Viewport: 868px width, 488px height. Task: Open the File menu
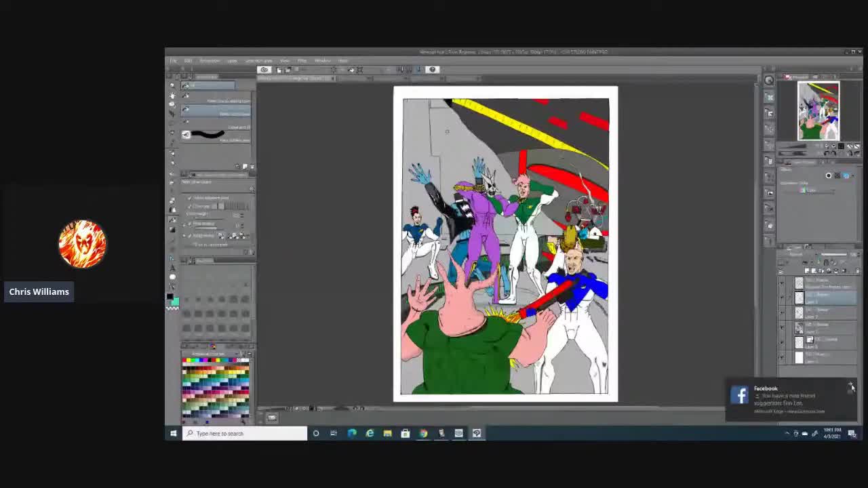(x=174, y=61)
